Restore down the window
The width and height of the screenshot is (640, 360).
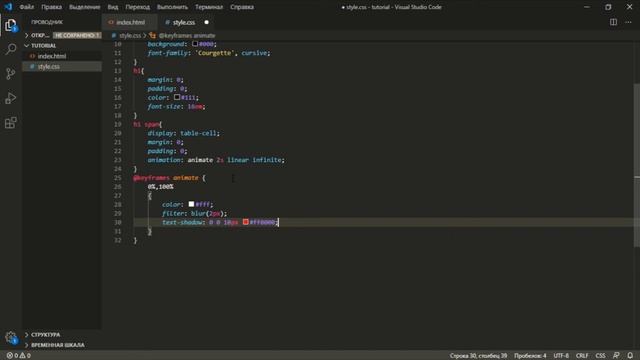click(x=608, y=7)
